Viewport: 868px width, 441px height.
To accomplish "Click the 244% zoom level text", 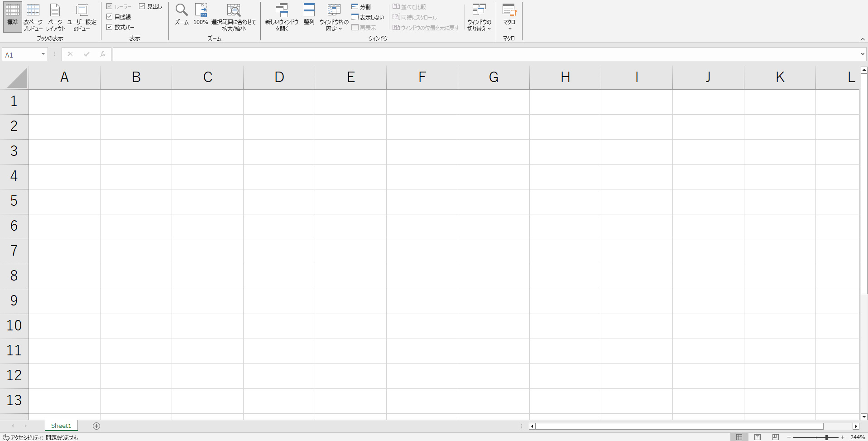I will [x=858, y=437].
